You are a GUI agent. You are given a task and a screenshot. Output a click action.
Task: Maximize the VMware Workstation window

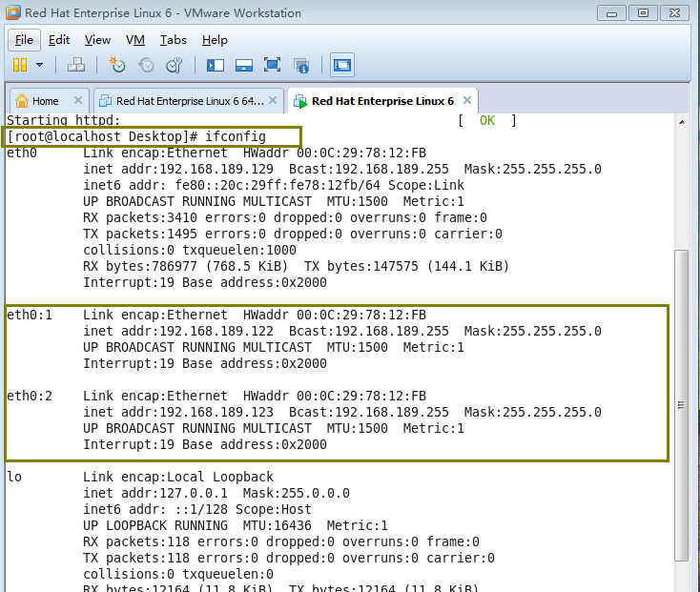pyautogui.click(x=643, y=13)
